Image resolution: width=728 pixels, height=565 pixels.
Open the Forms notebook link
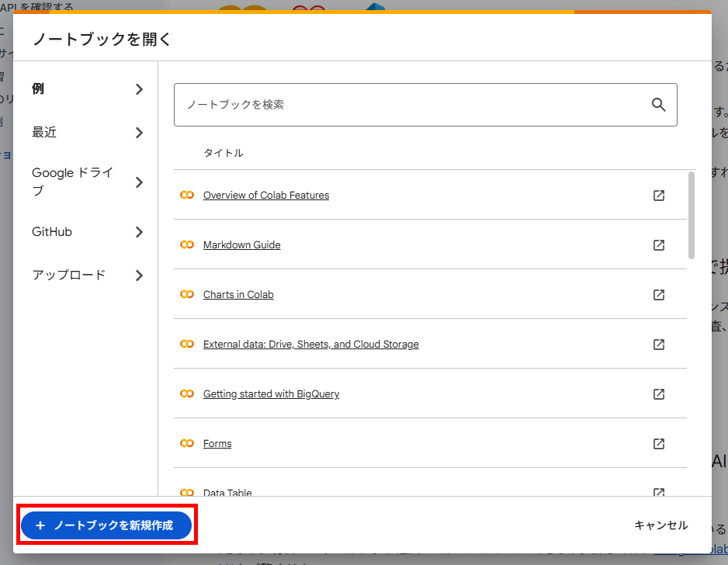coord(217,444)
